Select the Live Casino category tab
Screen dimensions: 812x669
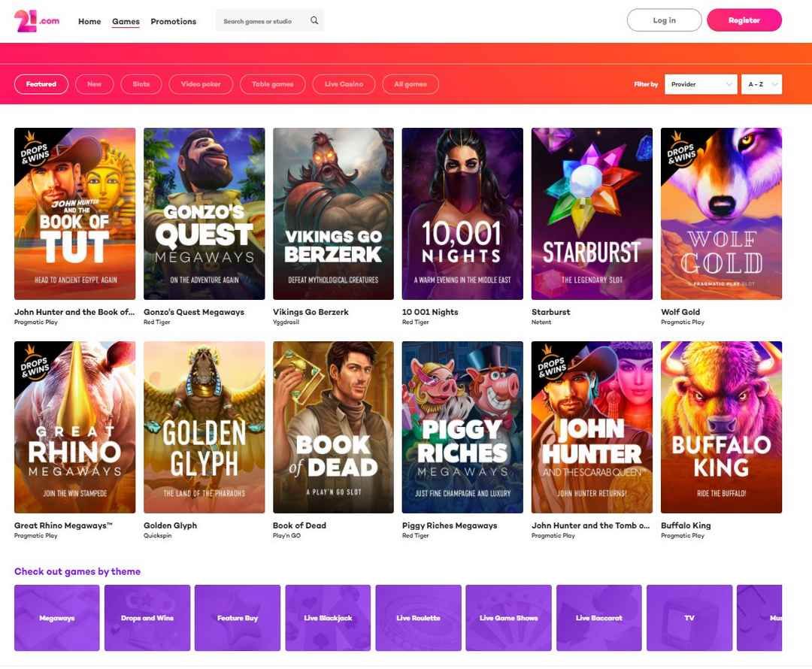click(344, 84)
